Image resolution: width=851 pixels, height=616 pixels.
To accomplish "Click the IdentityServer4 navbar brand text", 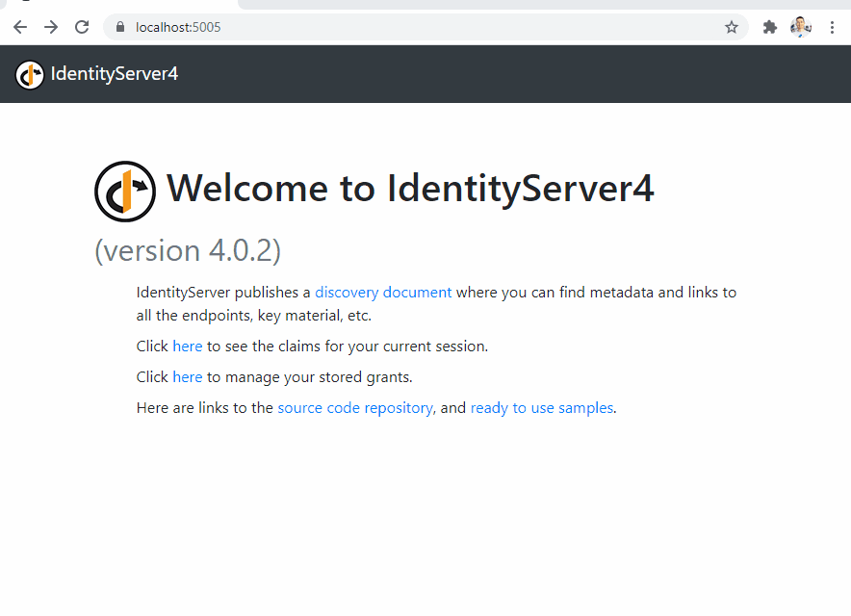I will 114,74.
